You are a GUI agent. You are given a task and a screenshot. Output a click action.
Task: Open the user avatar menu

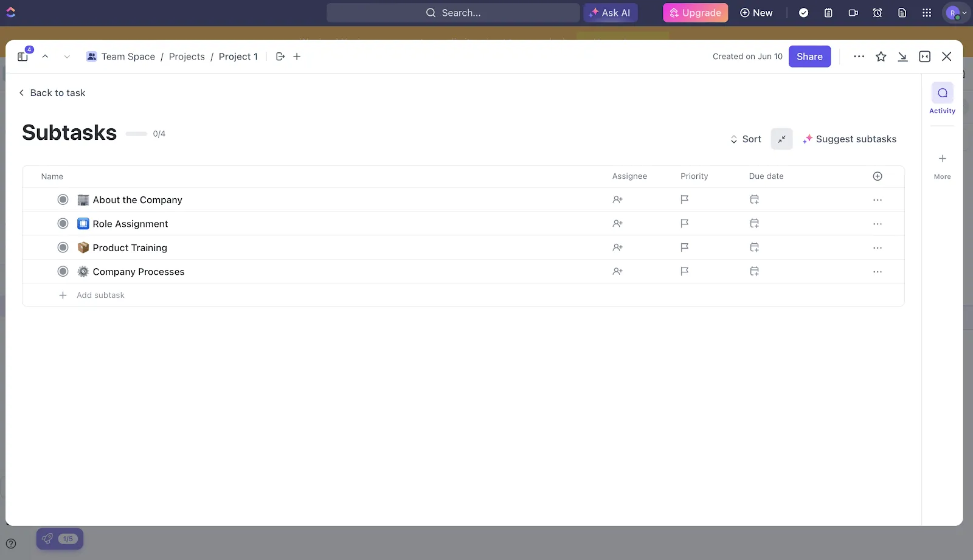pos(956,13)
